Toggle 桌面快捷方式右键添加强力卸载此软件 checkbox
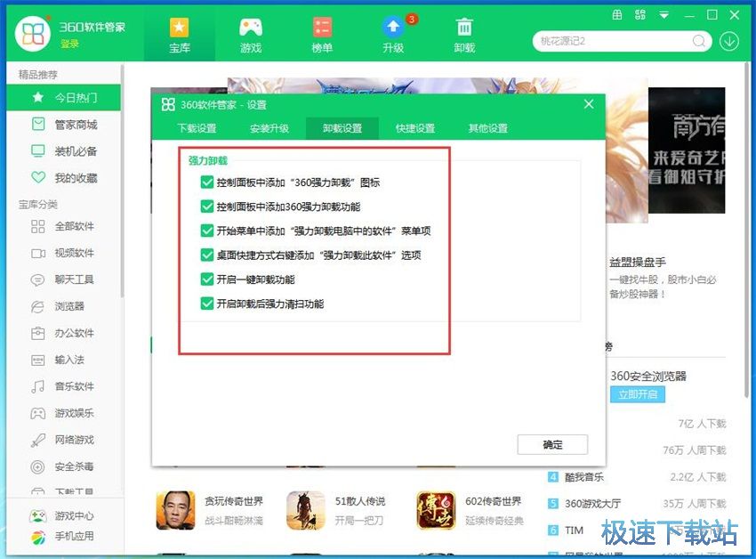 pos(207,255)
